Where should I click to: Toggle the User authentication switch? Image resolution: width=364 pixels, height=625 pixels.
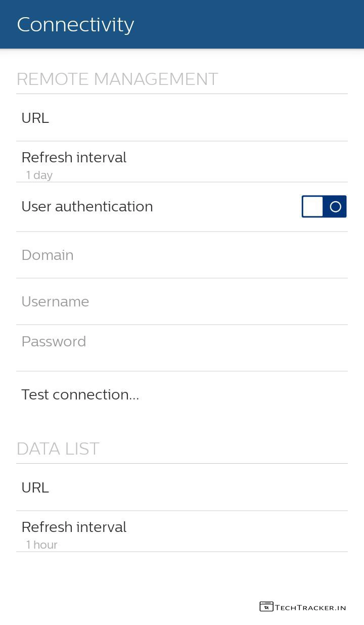click(x=324, y=206)
